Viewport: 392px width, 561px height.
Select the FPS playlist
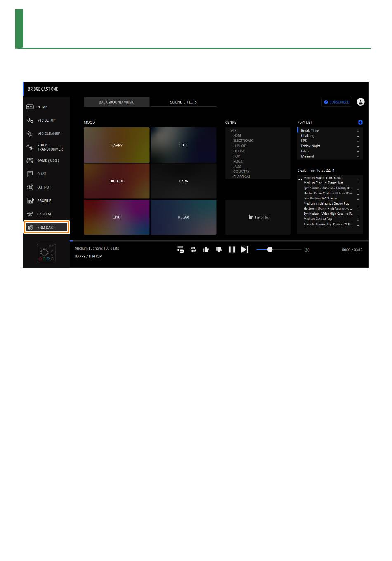[304, 141]
